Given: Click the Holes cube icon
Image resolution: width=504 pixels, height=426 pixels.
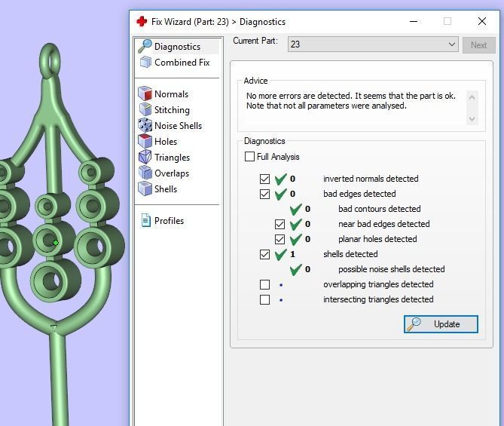Looking at the screenshot, I should (x=145, y=141).
